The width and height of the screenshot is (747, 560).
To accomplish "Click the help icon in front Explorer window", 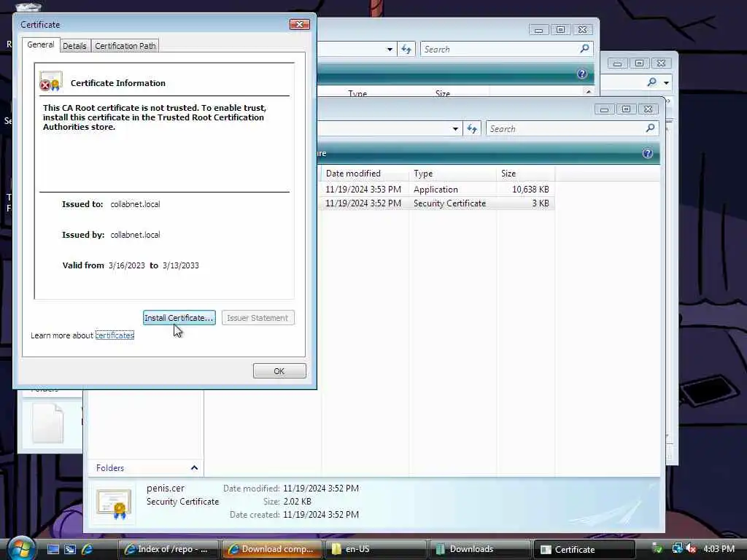I will [648, 153].
